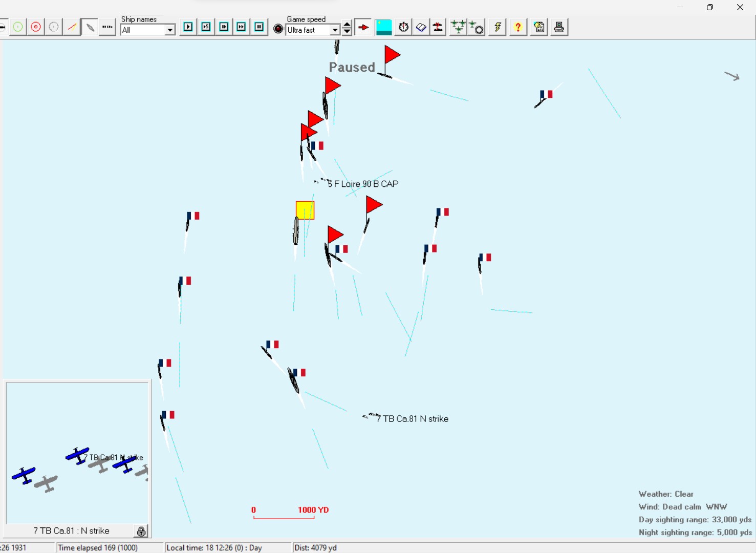Click the single-step play button
Viewport: 756px width, 553px height.
pos(188,27)
